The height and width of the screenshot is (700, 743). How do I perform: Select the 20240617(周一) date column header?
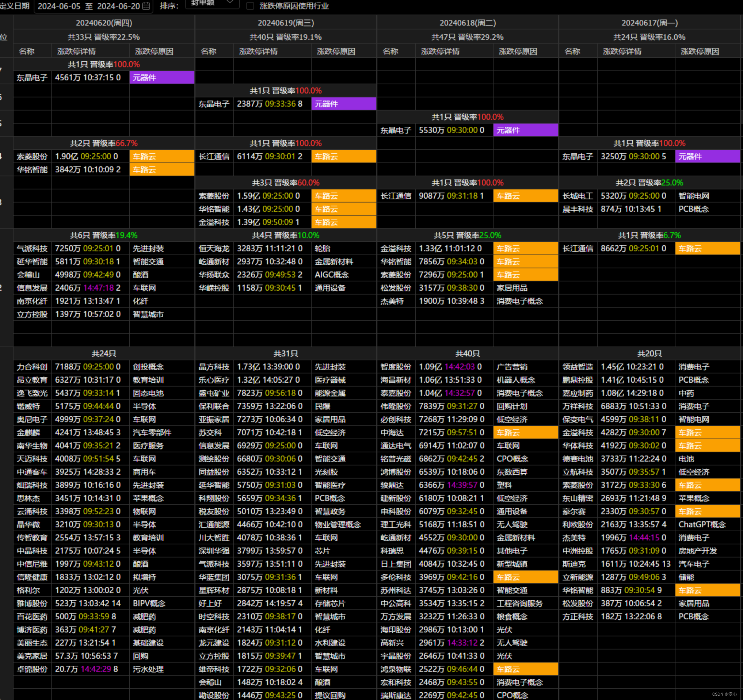coord(649,23)
